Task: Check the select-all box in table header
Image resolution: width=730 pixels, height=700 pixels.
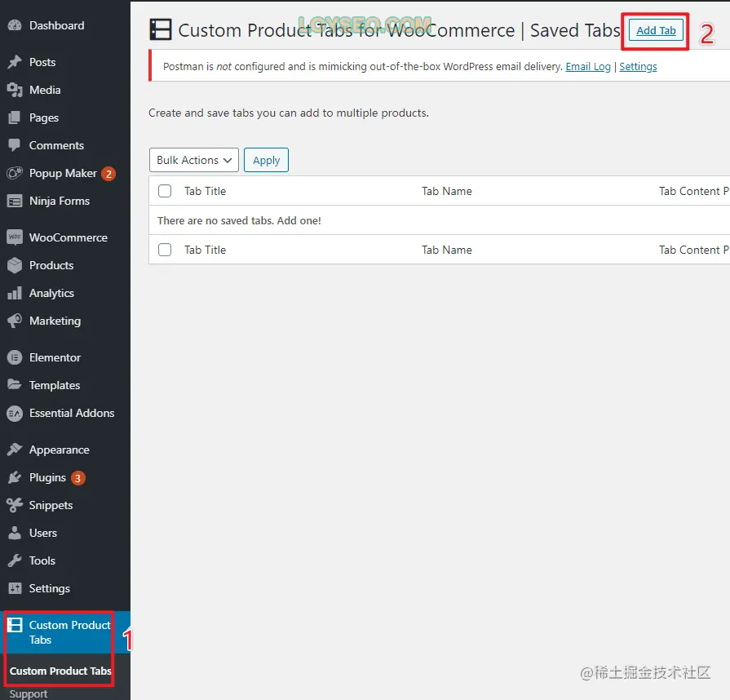Action: 165,191
